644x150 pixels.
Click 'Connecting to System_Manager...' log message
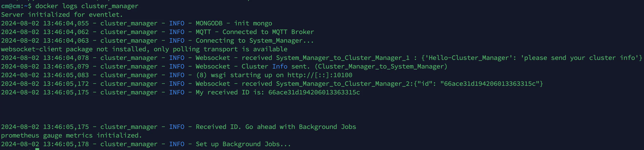tap(254, 41)
